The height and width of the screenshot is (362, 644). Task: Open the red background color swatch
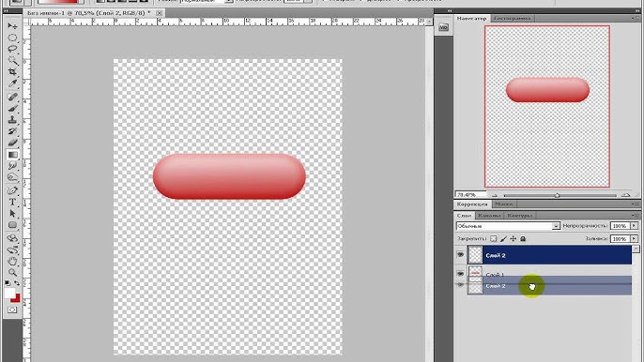click(17, 299)
